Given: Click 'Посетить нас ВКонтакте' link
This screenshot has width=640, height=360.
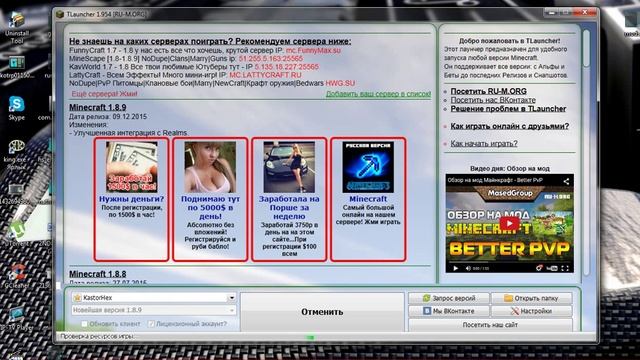Looking at the screenshot, I should point(493,100).
